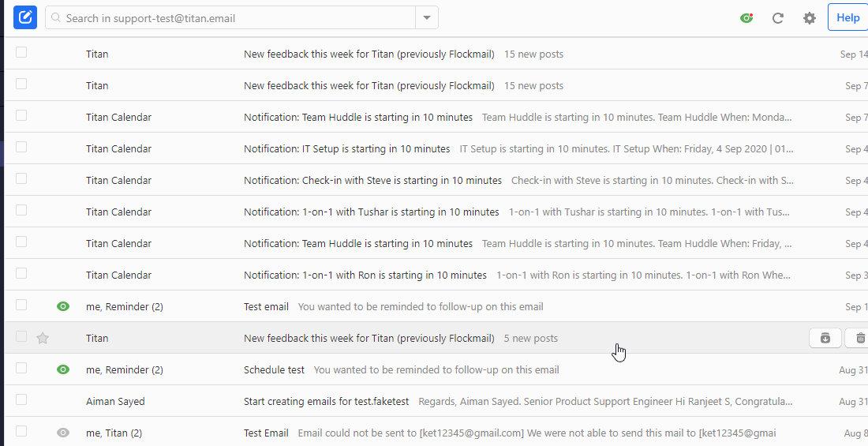The width and height of the screenshot is (868, 446).
Task: Click the magnifier icon in the search box
Action: (56, 17)
